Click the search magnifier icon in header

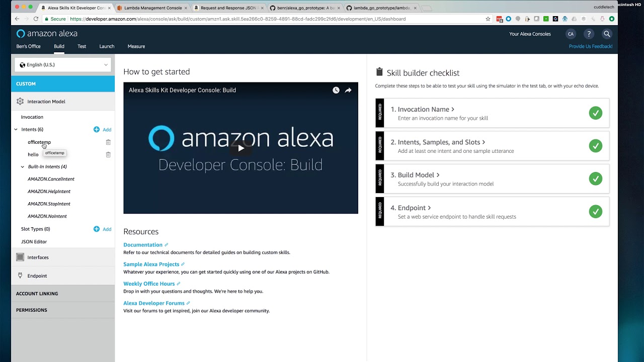(x=607, y=34)
